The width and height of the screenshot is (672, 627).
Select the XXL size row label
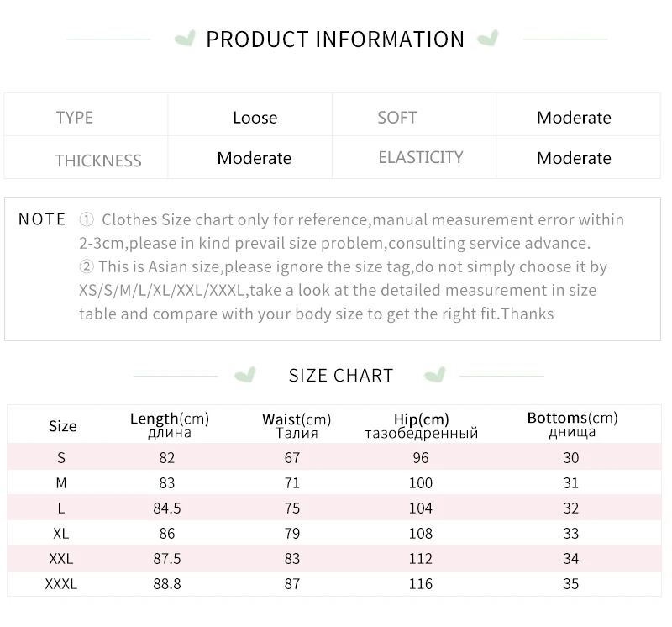[x=61, y=558]
